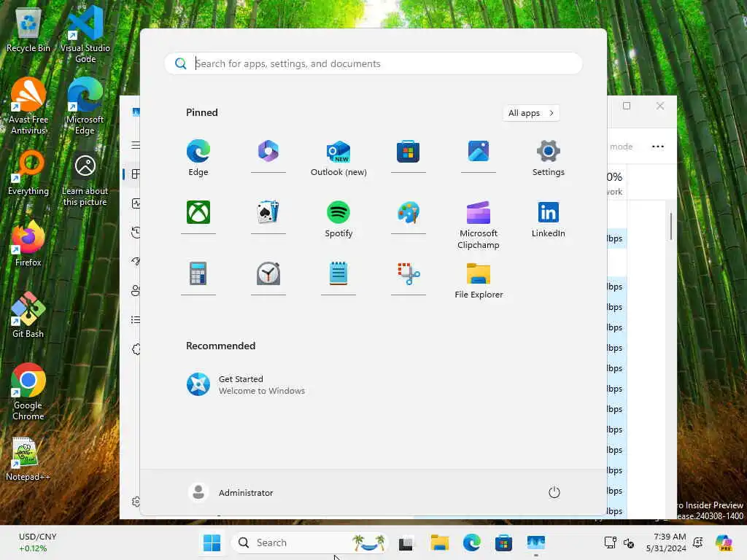Open Settings gear in pinned apps

(549, 157)
